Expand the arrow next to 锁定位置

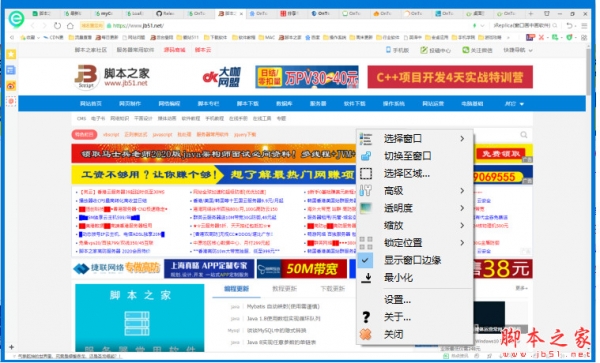pos(462,243)
